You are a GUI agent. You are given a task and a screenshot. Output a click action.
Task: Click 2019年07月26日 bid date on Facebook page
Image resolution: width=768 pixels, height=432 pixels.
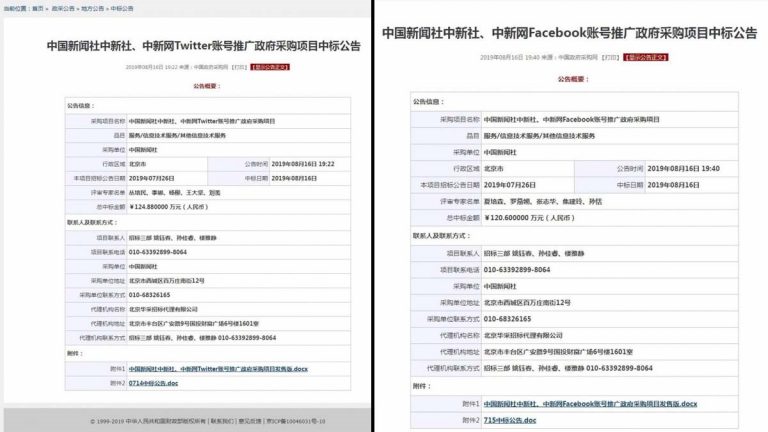click(x=509, y=185)
